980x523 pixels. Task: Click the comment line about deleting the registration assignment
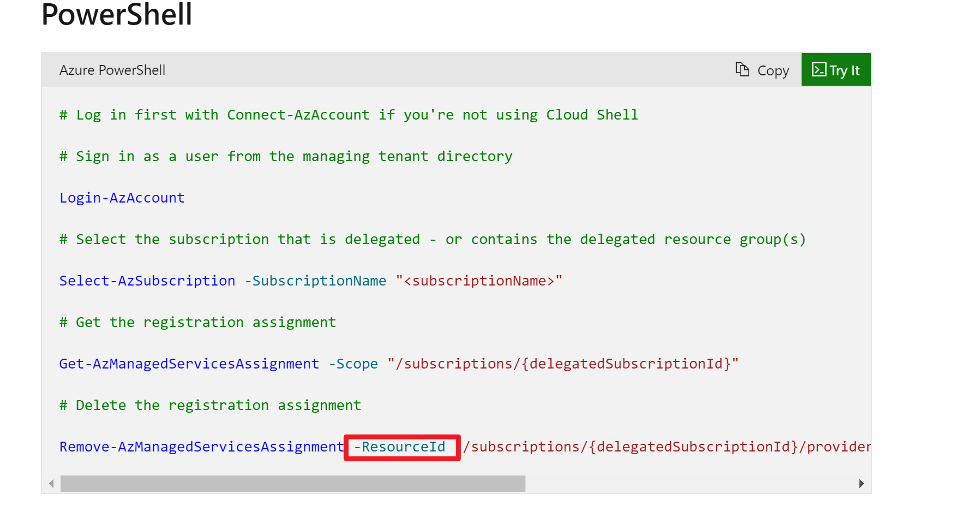210,405
